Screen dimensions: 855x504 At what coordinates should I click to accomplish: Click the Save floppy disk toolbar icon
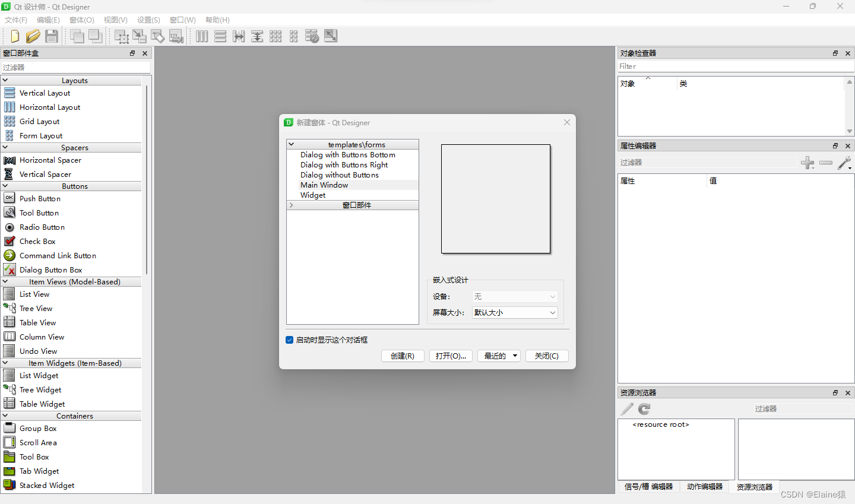[52, 36]
